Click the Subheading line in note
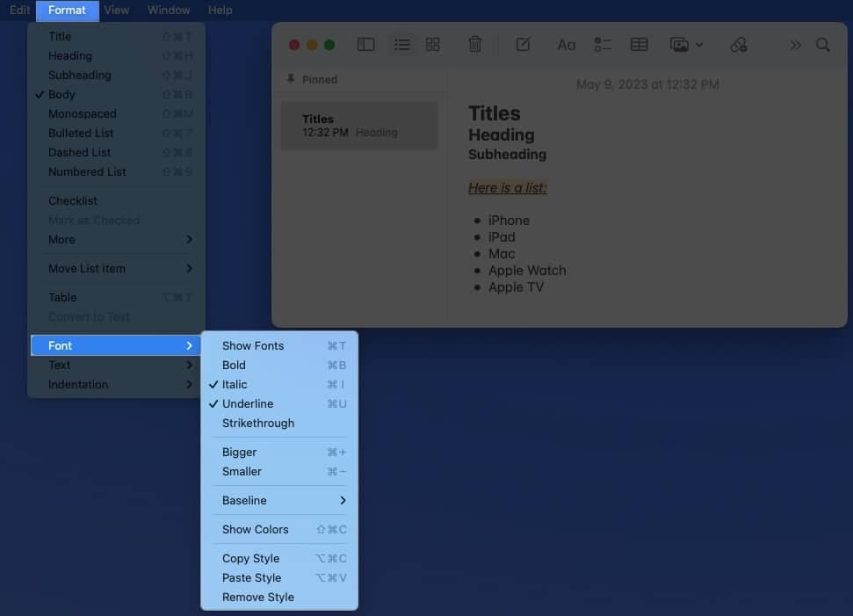This screenshot has width=853, height=616. (508, 155)
